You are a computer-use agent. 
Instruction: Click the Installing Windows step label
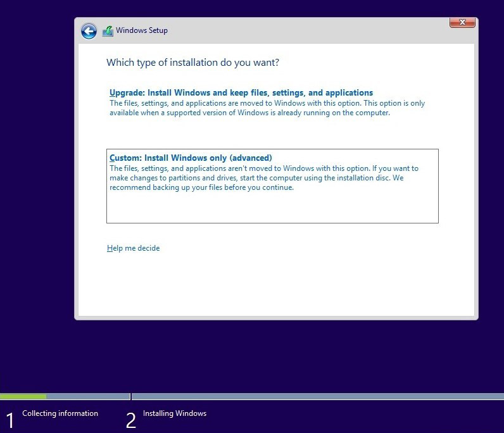point(175,413)
